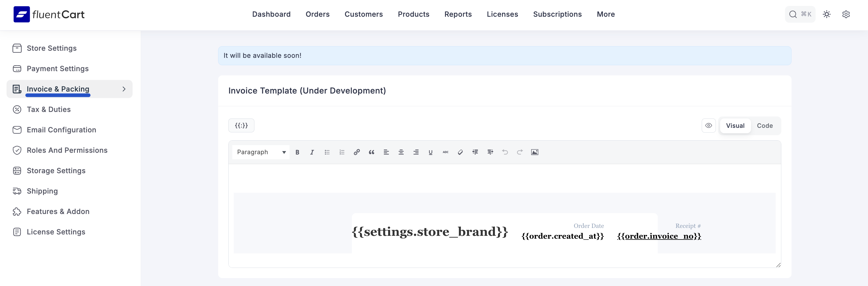Insert a hyperlink in the template
868x286 pixels.
click(356, 152)
